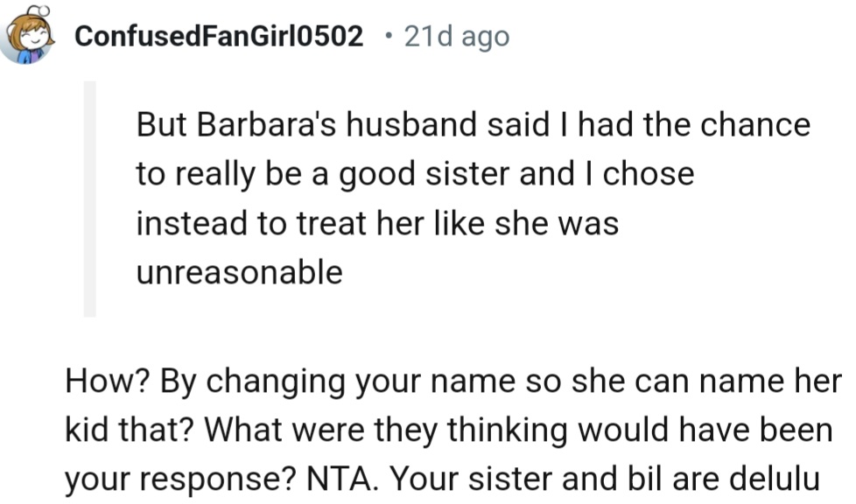The width and height of the screenshot is (856, 504).
Task: Click the quoted line "to really be a good sister"
Action: coord(414,174)
